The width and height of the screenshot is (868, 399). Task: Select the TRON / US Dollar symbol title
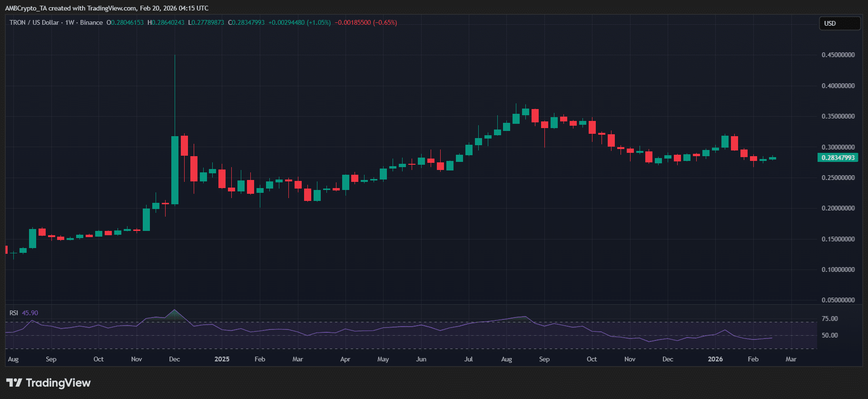tap(34, 22)
